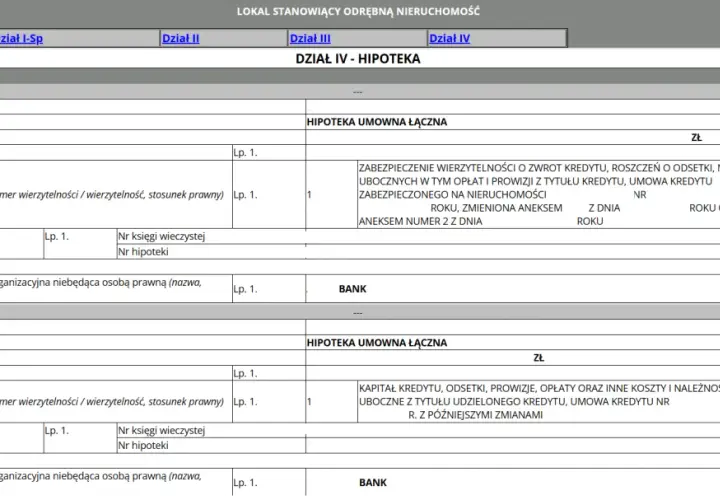
Task: Select Lp. 1. beside the KAPITAŁ KREDYTU text
Action: click(x=245, y=402)
